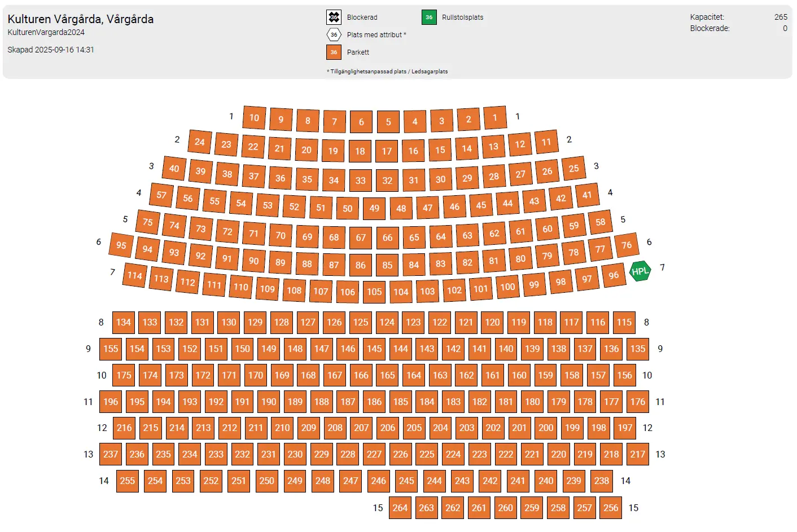Pick seat 145 in row 9

tap(374, 349)
